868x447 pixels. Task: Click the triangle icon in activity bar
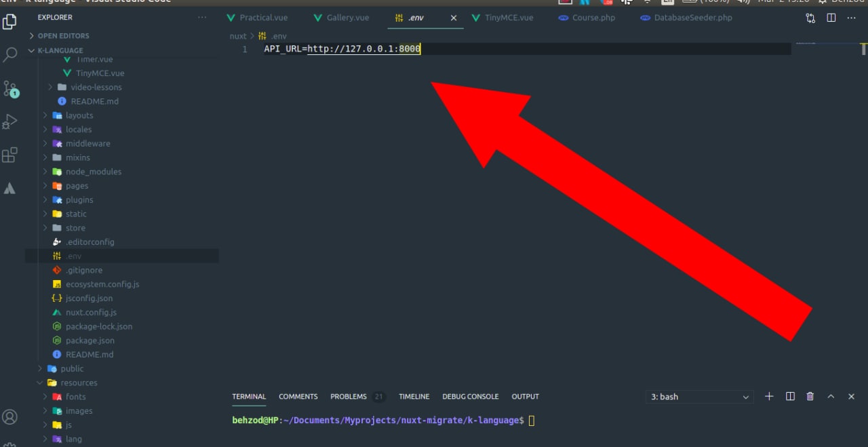pos(9,189)
